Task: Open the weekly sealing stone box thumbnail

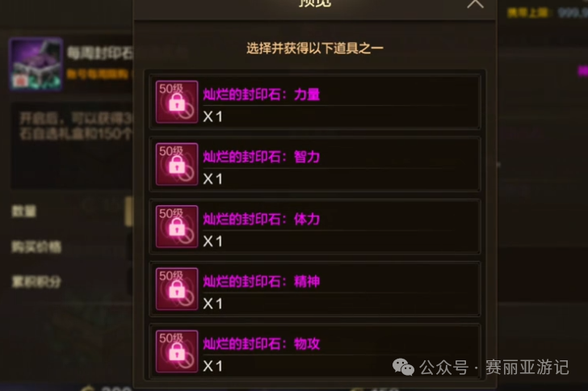Action: [x=36, y=64]
